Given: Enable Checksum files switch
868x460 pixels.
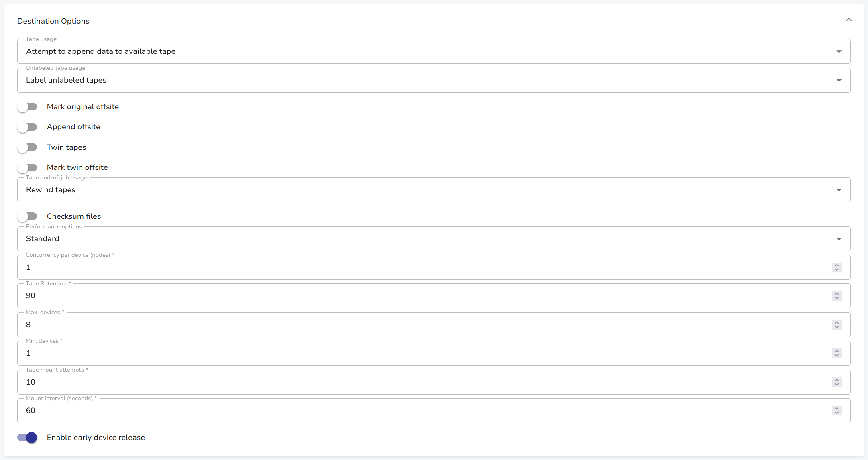Looking at the screenshot, I should 27,216.
